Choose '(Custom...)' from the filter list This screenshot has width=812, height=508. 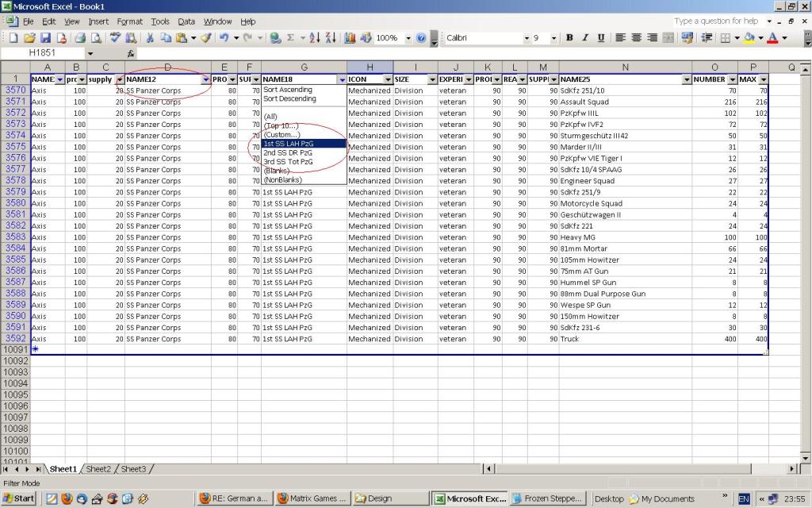pos(282,135)
